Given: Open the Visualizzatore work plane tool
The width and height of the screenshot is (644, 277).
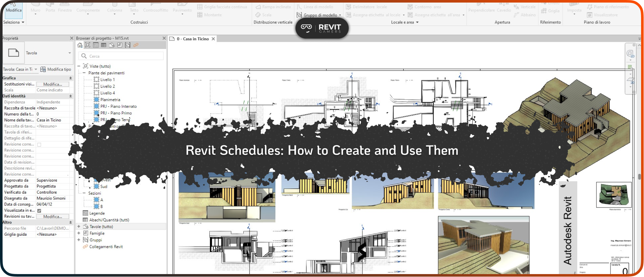Looking at the screenshot, I should pos(602,15).
